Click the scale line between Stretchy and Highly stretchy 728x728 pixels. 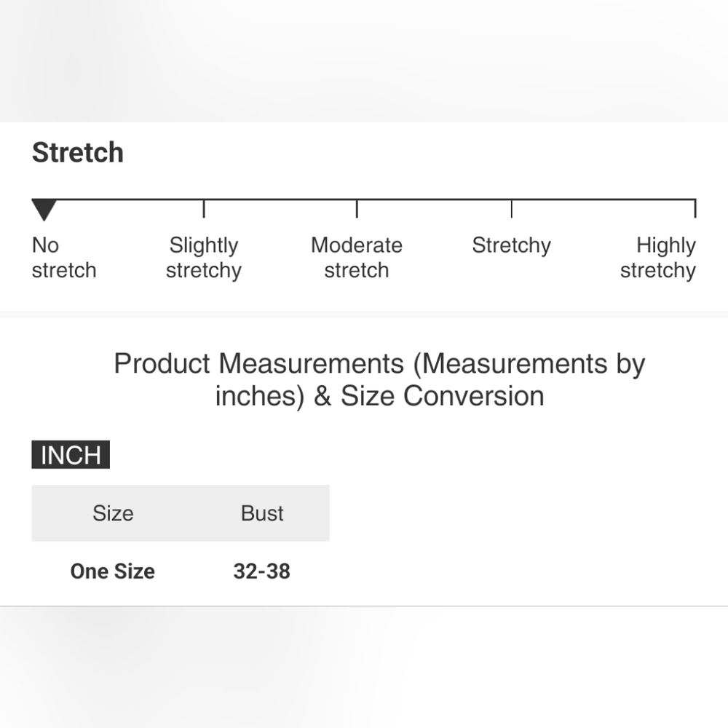click(x=603, y=199)
